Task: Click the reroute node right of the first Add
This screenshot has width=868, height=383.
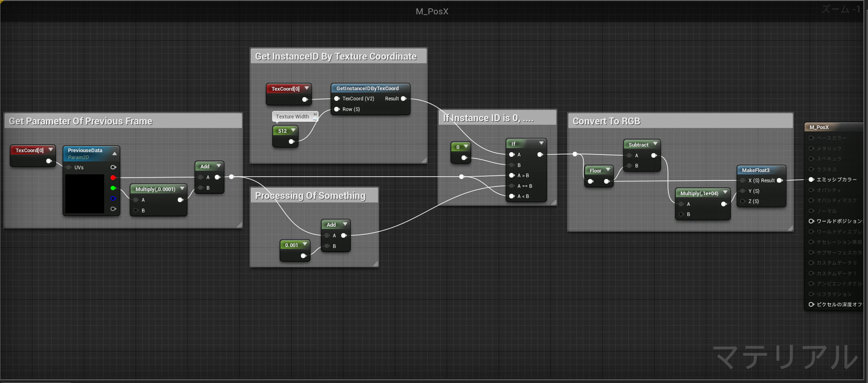Action: tap(231, 177)
